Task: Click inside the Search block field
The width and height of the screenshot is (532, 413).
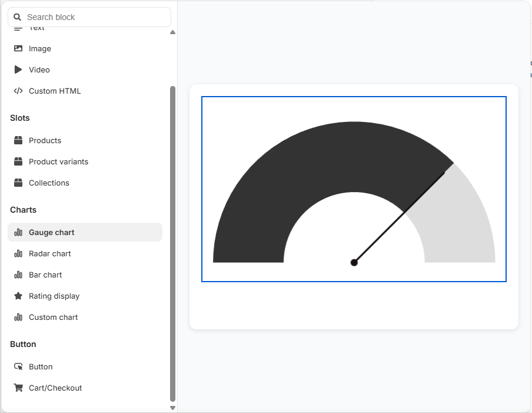Action: click(x=88, y=17)
